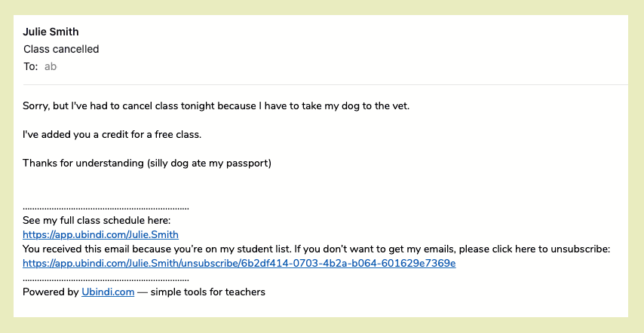
Task: Click the unsubscribe link URL
Action: (x=239, y=263)
